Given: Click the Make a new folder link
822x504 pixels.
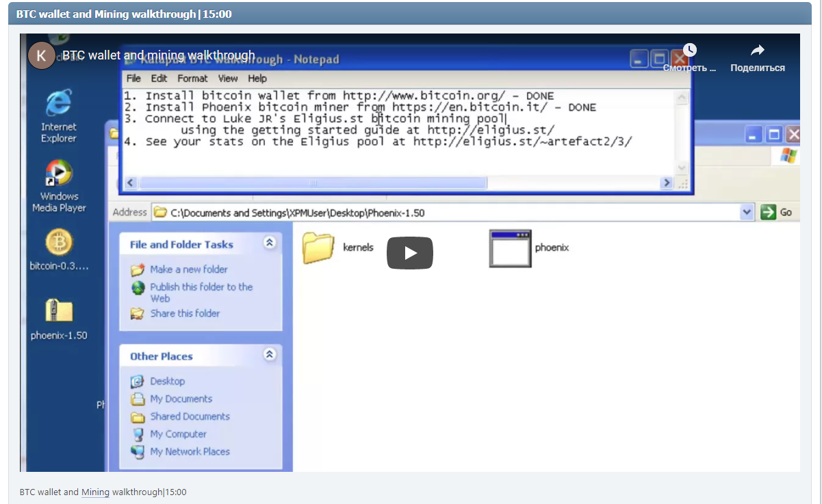Looking at the screenshot, I should [188, 269].
